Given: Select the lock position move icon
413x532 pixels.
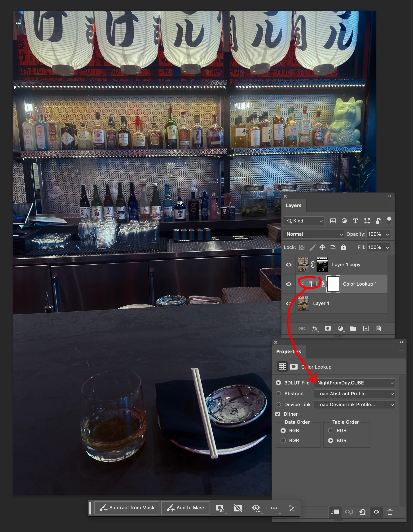Looking at the screenshot, I should click(x=322, y=248).
